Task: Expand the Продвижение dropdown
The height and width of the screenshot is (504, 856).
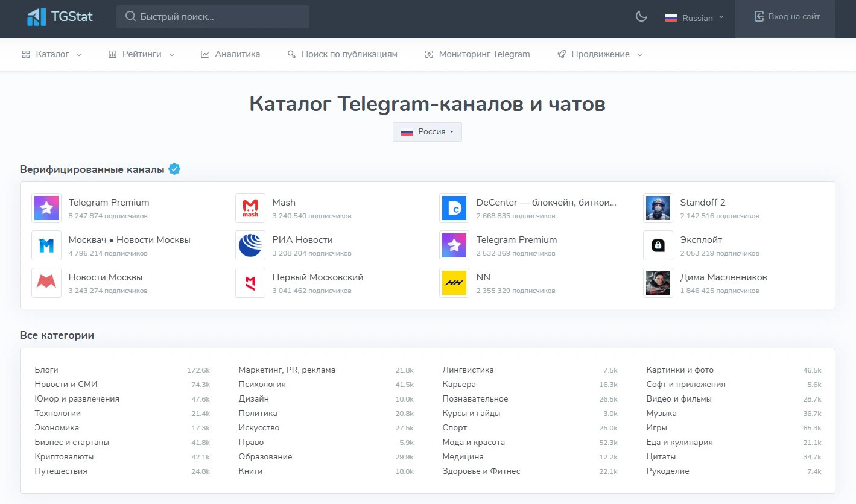Action: point(599,54)
